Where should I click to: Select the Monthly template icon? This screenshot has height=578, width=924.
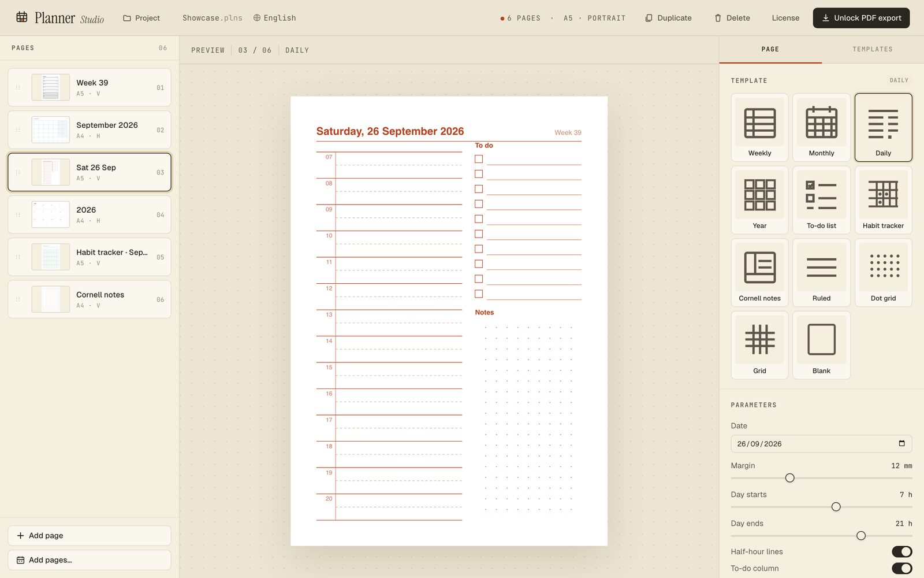point(821,127)
